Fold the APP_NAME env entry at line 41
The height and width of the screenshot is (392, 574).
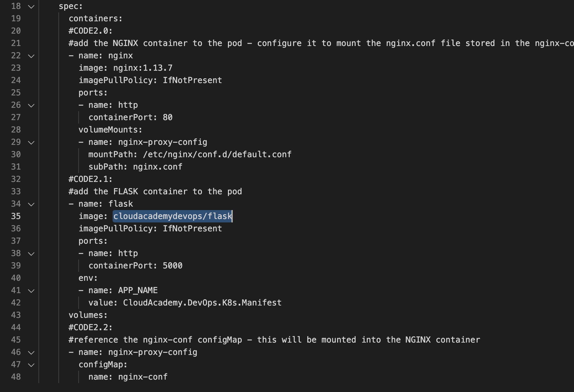click(x=31, y=291)
